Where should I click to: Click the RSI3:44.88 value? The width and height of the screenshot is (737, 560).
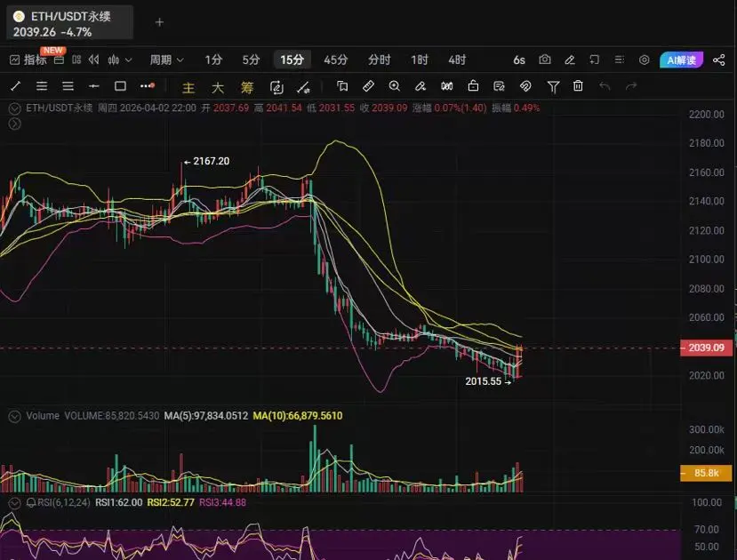pos(223,503)
